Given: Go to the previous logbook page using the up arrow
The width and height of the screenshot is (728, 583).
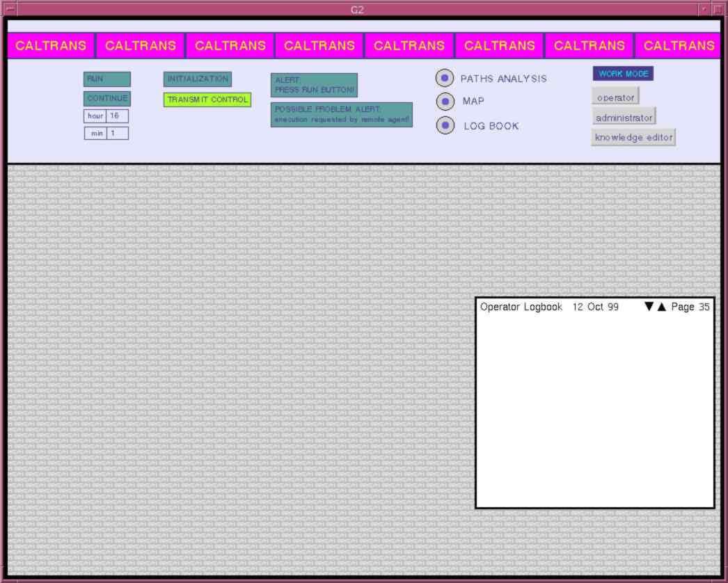Looking at the screenshot, I should coord(662,306).
